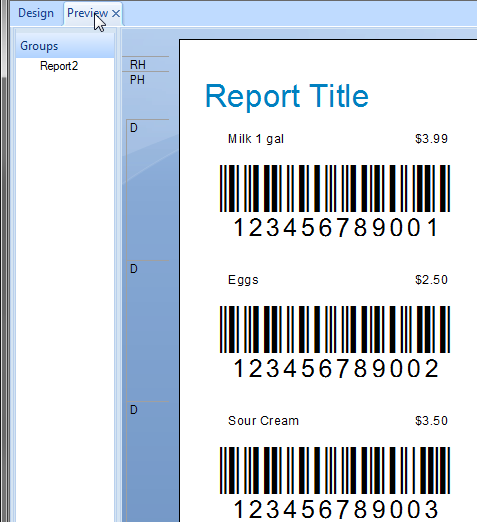Click the Report Title heading
The image size is (477, 522).
(287, 96)
